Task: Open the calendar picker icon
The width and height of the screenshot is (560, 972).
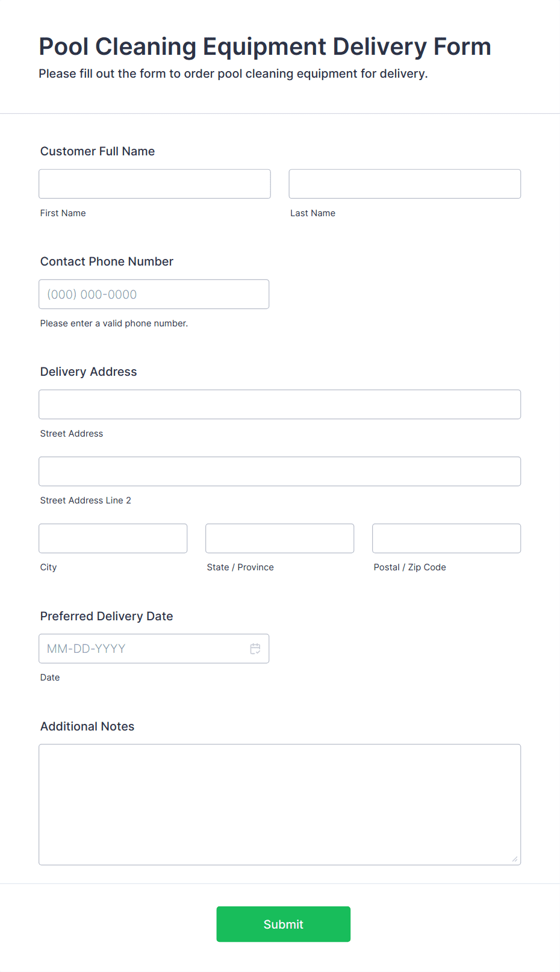Action: point(255,649)
